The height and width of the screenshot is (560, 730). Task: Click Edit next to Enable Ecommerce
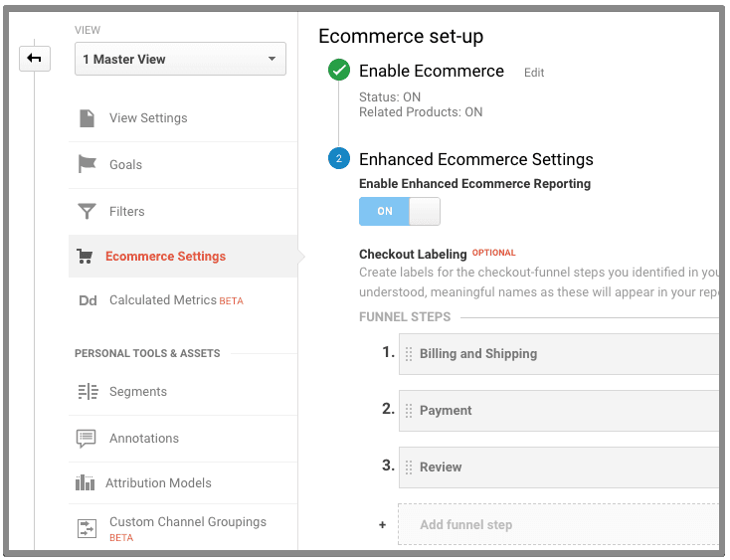click(534, 73)
